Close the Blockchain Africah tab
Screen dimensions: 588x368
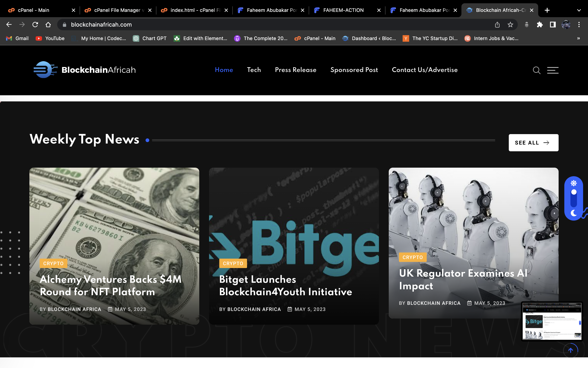(x=532, y=10)
